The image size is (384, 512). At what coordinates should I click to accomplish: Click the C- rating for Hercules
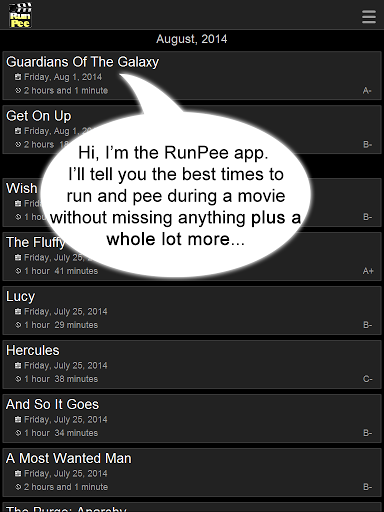coord(368,379)
